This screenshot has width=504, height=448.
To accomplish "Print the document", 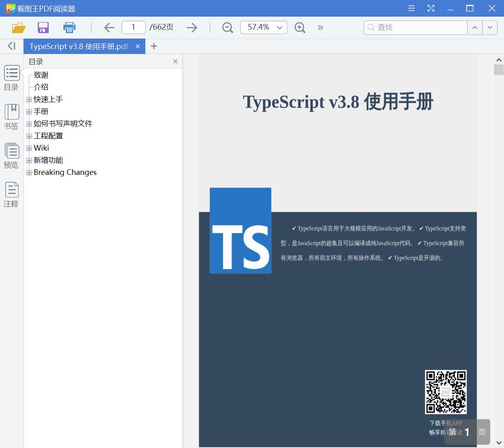I will (x=69, y=28).
